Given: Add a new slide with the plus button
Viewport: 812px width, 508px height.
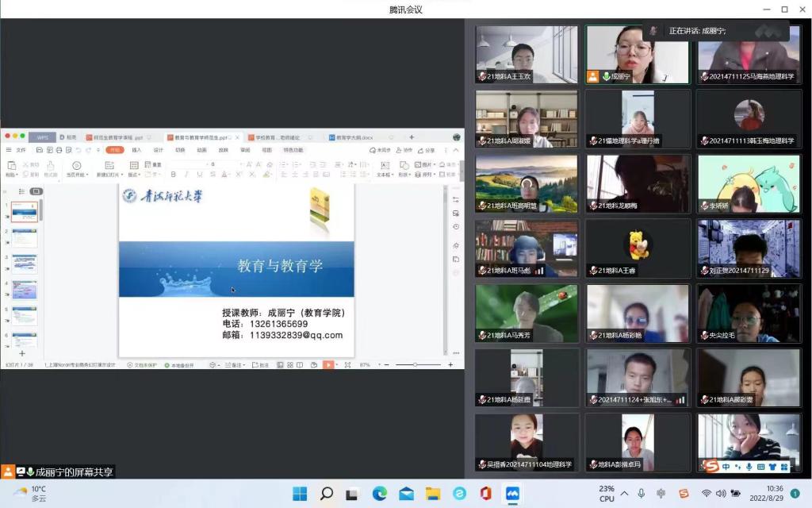Looking at the screenshot, I should (x=21, y=353).
